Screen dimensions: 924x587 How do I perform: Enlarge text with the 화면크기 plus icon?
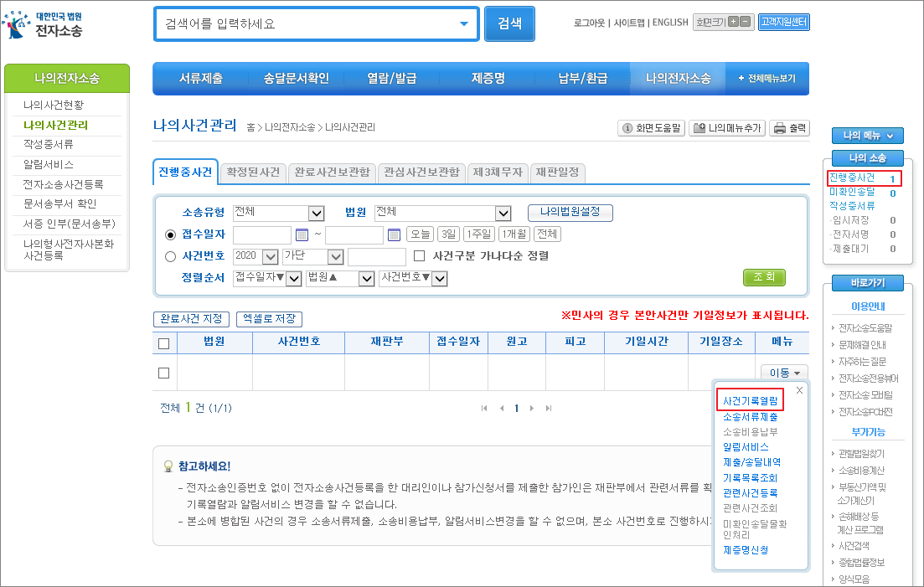tap(733, 23)
